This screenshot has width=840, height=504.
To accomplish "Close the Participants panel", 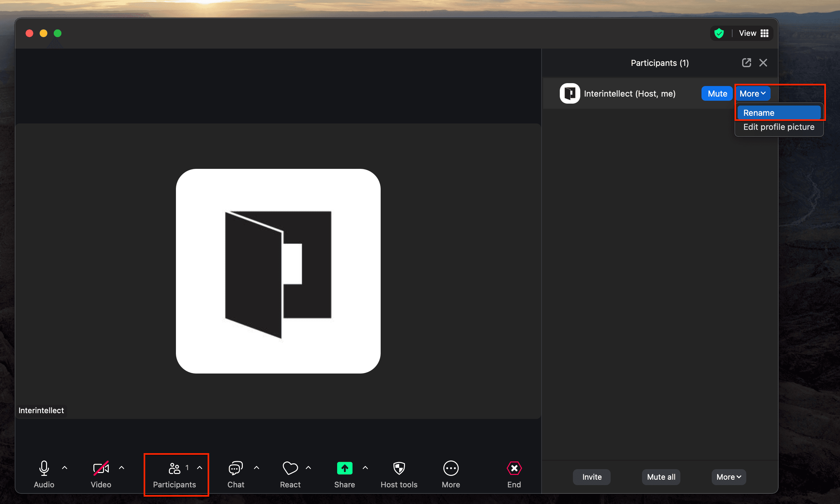I will tap(763, 63).
